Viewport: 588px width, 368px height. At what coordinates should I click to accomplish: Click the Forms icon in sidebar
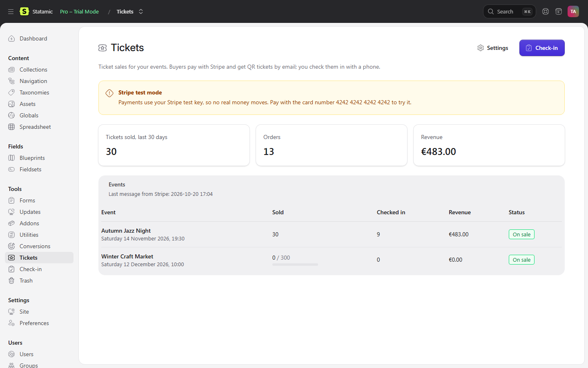[x=11, y=200]
